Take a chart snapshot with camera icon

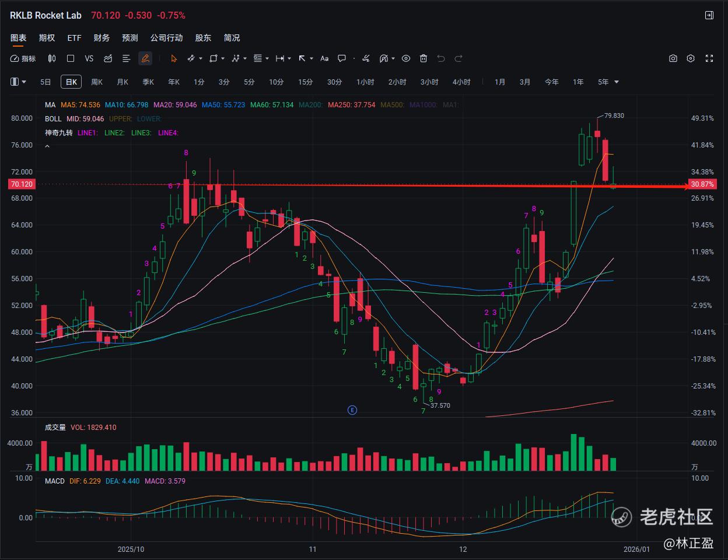(x=673, y=58)
